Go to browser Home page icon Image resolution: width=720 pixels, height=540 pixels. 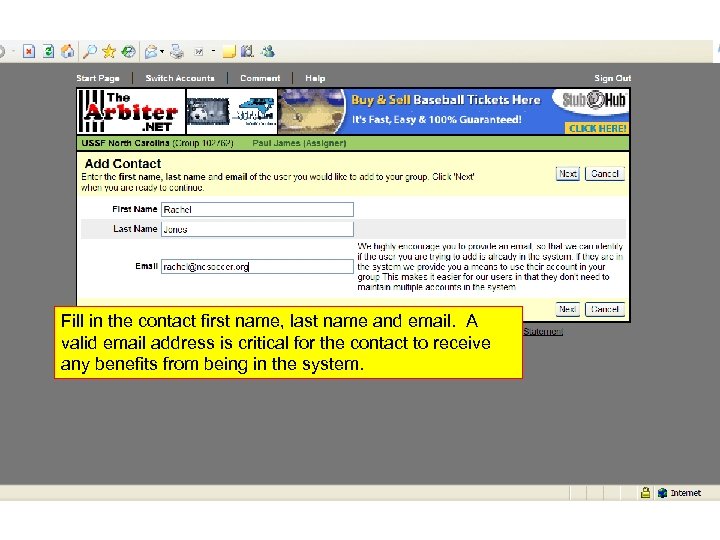point(68,51)
